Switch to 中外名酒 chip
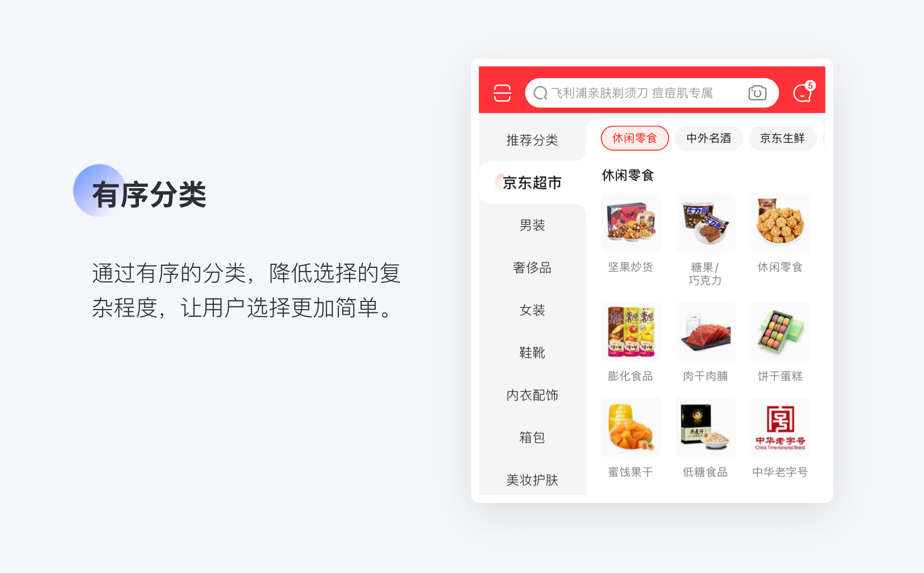The width and height of the screenshot is (924, 573). coord(708,138)
